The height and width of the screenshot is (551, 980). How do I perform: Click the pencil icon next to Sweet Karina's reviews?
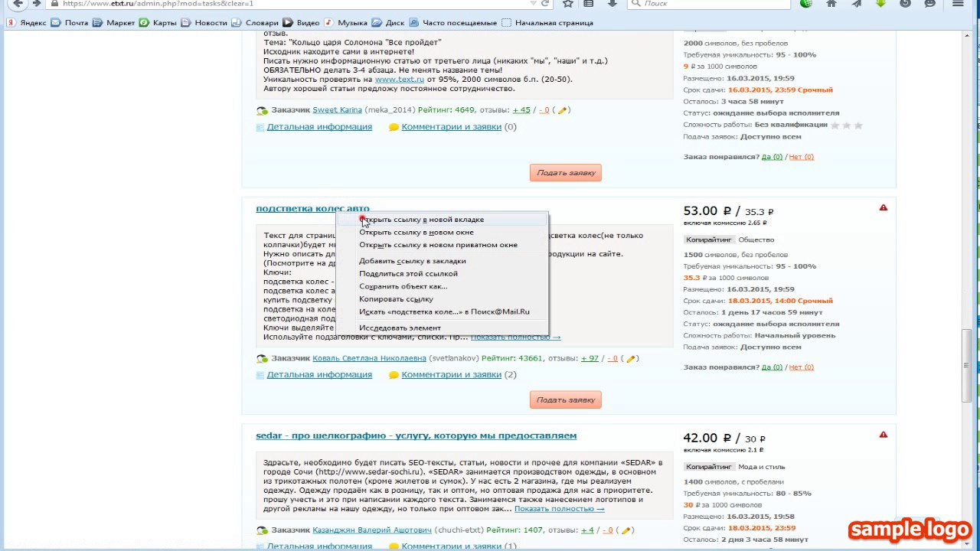(562, 110)
